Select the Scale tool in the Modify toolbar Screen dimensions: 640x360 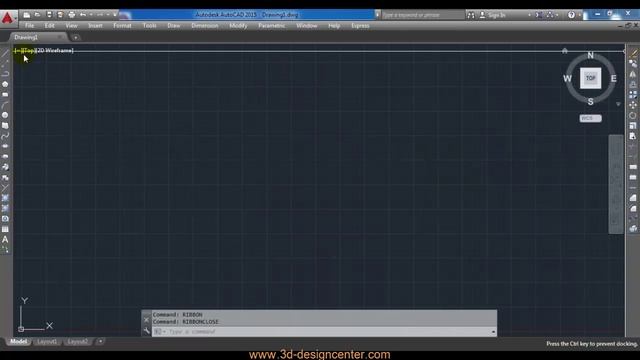coord(633,126)
